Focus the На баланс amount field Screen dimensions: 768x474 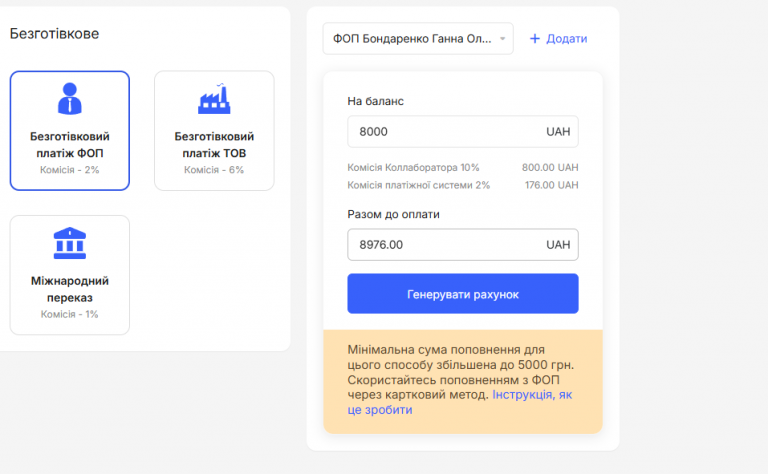click(463, 132)
